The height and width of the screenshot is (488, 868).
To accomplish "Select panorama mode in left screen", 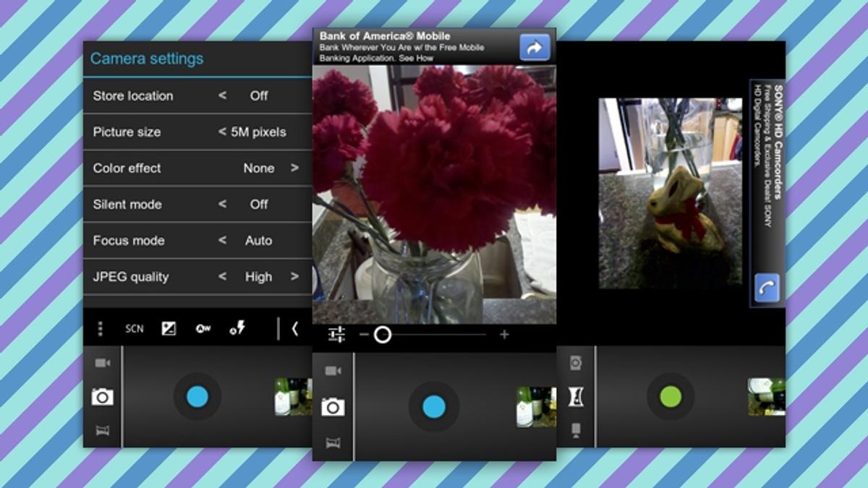I will tap(102, 431).
